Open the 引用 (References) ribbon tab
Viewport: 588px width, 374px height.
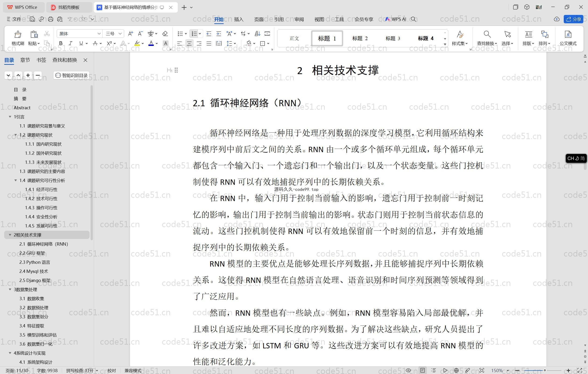pos(279,19)
